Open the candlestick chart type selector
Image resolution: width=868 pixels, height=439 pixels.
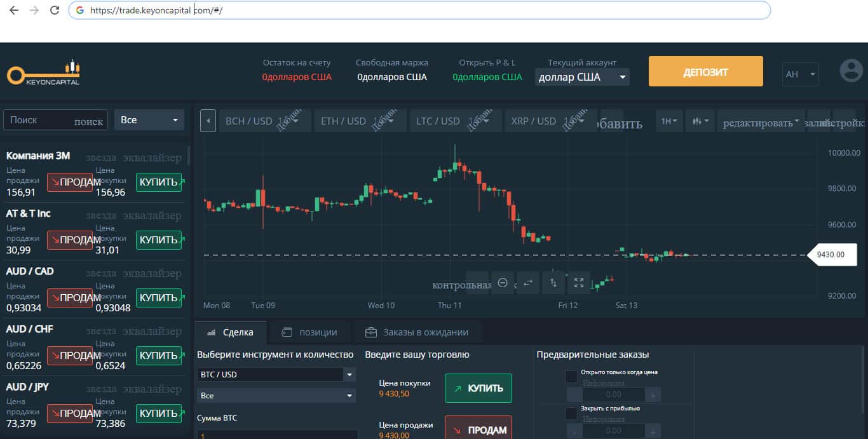700,121
